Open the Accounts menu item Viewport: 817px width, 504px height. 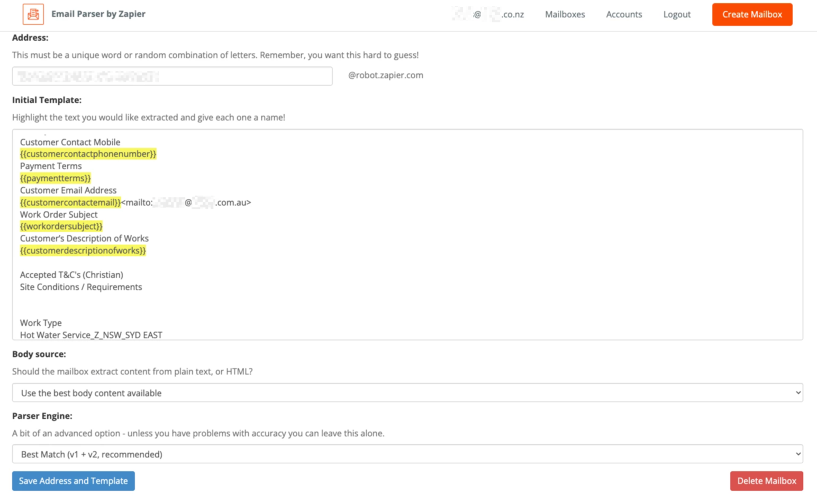point(624,15)
